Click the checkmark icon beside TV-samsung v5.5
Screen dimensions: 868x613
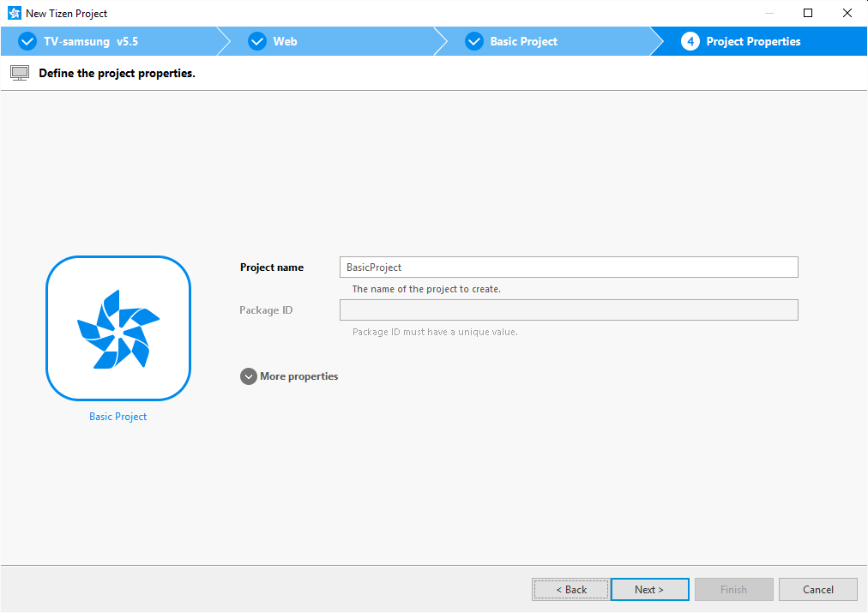(27, 41)
